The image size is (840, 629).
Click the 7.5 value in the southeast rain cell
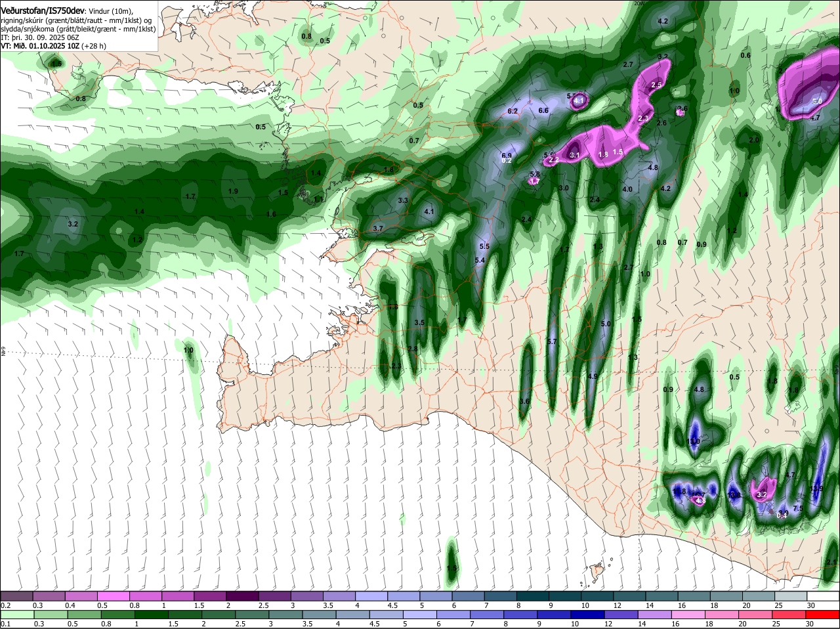(798, 508)
